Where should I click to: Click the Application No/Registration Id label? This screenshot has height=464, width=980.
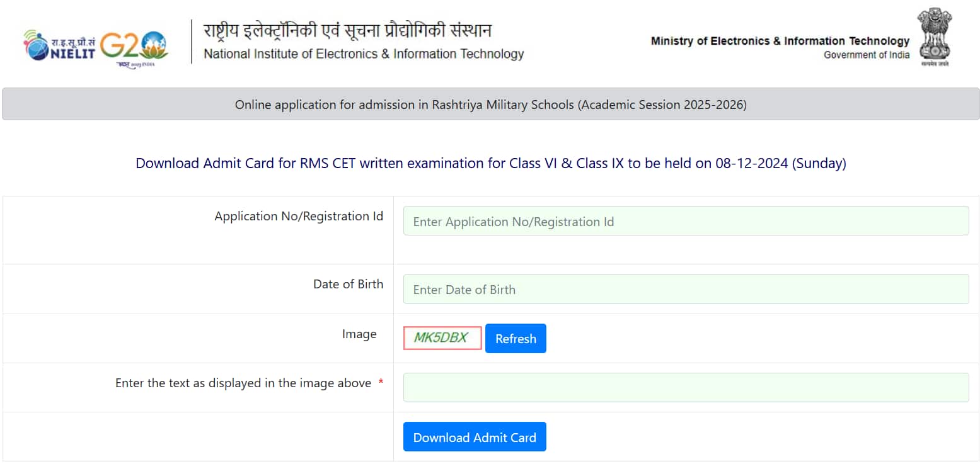coord(299,216)
